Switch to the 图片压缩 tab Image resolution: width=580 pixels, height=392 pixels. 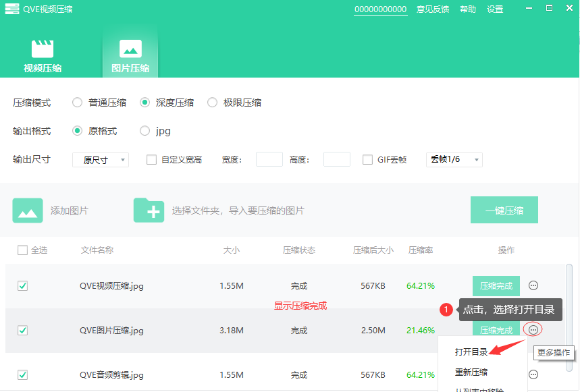(130, 56)
